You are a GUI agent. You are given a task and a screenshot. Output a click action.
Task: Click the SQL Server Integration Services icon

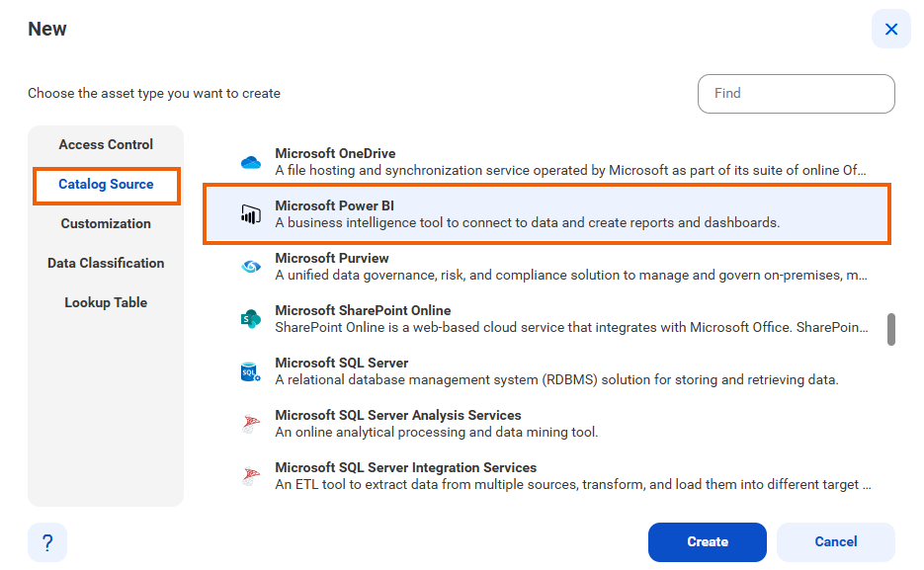pyautogui.click(x=251, y=476)
